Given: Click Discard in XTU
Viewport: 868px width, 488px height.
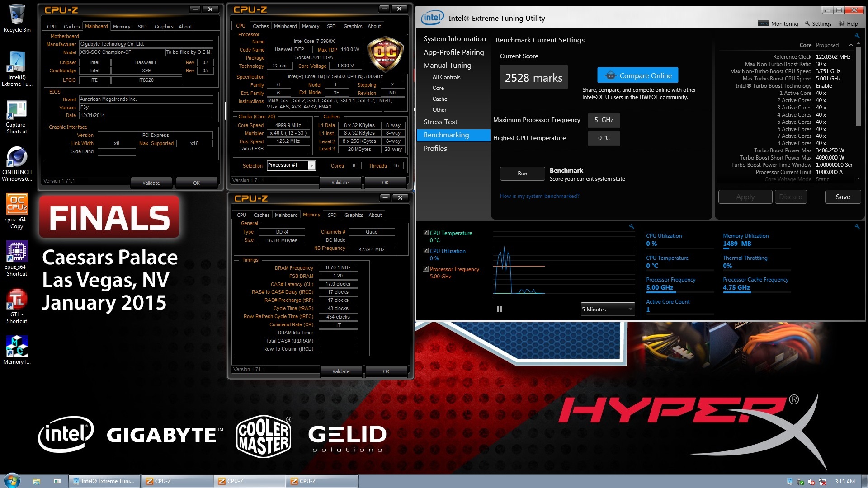Looking at the screenshot, I should tap(791, 197).
